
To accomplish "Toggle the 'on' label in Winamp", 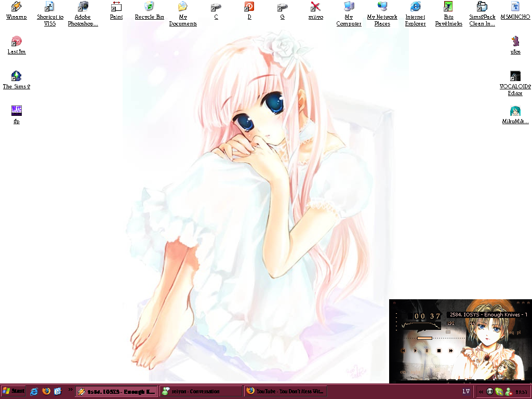I will click(x=403, y=372).
